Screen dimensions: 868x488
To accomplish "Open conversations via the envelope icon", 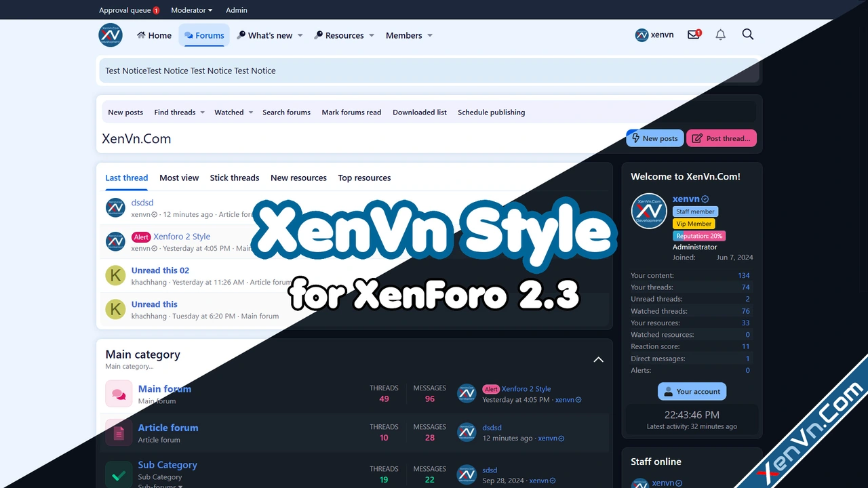I will (x=693, y=35).
